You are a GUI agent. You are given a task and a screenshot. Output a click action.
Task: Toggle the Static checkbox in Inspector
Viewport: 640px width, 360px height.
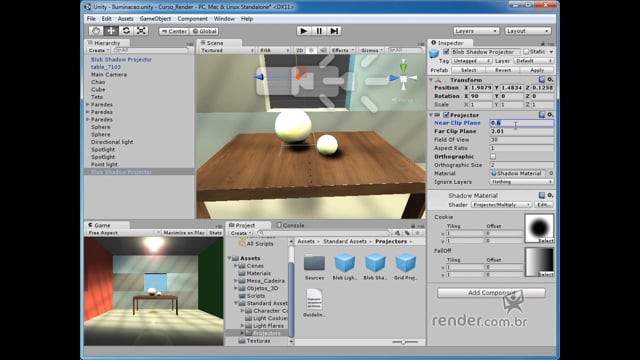point(526,52)
